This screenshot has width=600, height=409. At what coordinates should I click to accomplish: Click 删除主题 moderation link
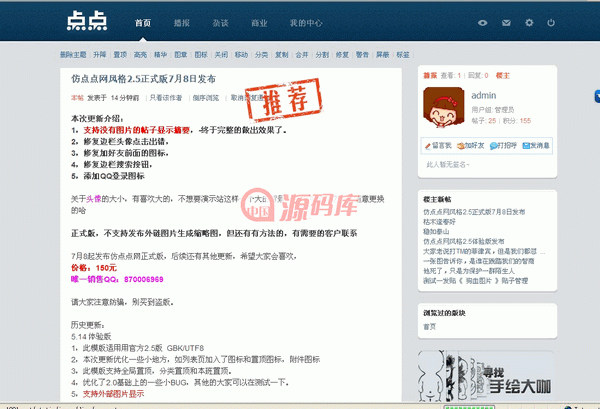[x=73, y=55]
